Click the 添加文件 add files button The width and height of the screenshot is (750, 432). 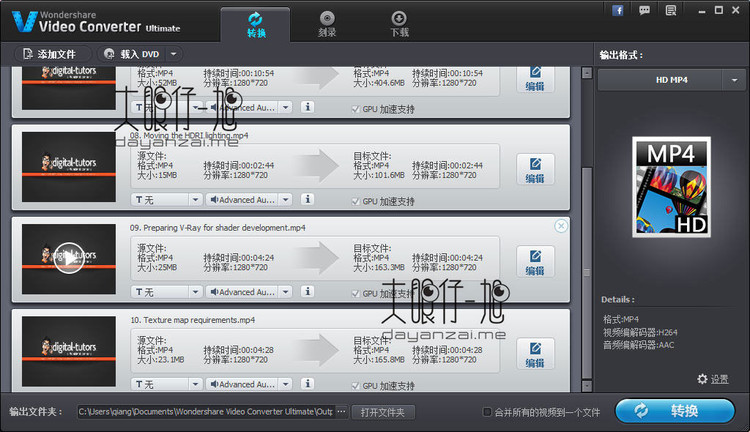(x=52, y=54)
